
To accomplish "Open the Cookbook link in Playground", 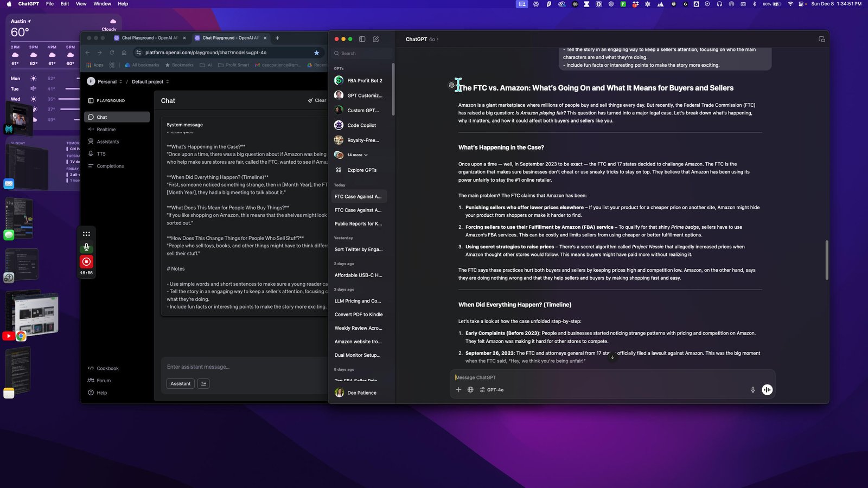I will 103,369.
